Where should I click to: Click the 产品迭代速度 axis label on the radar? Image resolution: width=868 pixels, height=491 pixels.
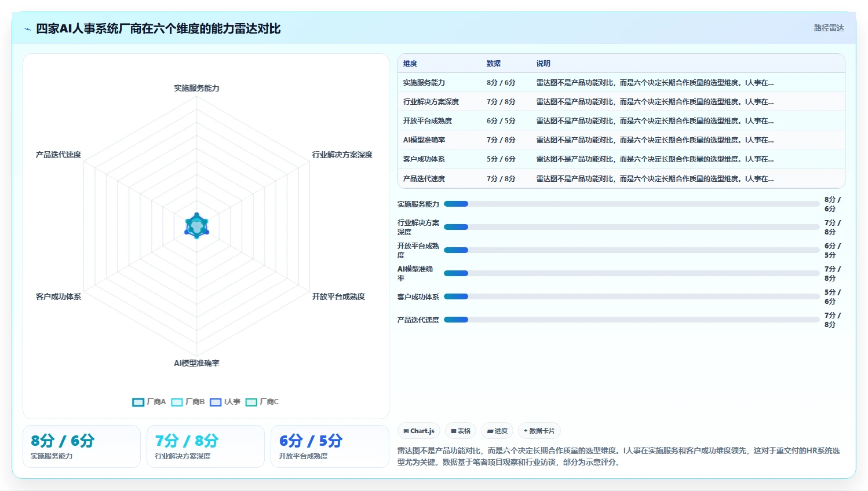(59, 155)
